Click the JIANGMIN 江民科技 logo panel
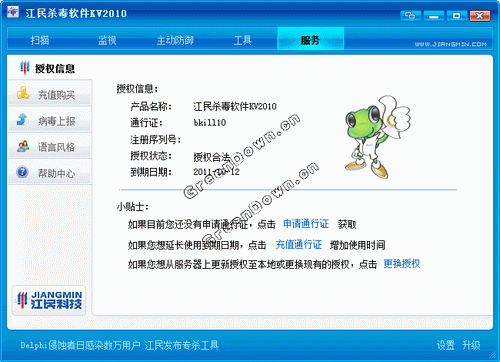This screenshot has height=362, width=500. (49, 300)
